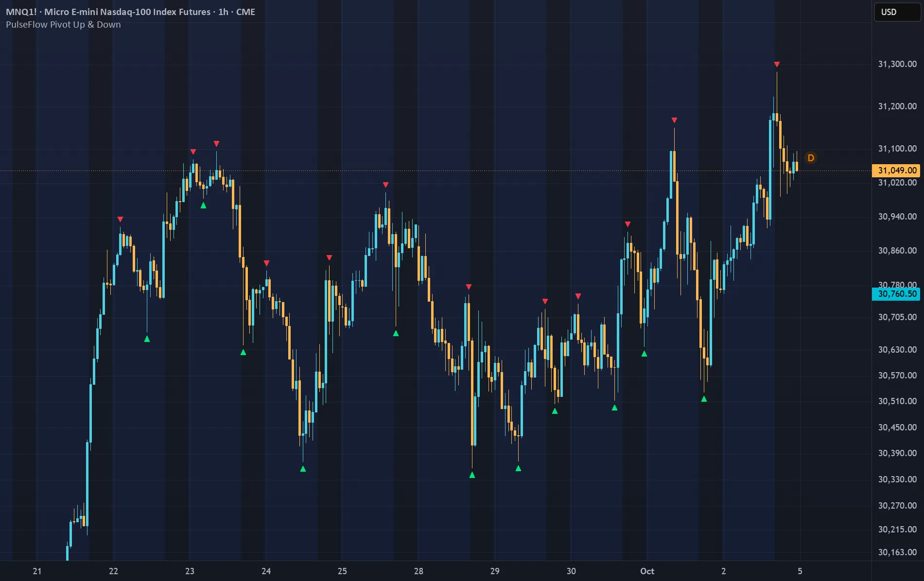Click the 31,300.00 price axis label
The height and width of the screenshot is (581, 924).
[897, 64]
